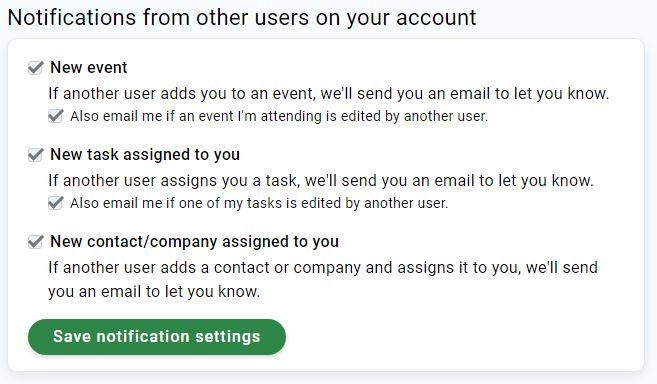Screen dimensions: 657x384
Task: Uncheck the New contact/company assigned checkbox
Action: [36, 242]
